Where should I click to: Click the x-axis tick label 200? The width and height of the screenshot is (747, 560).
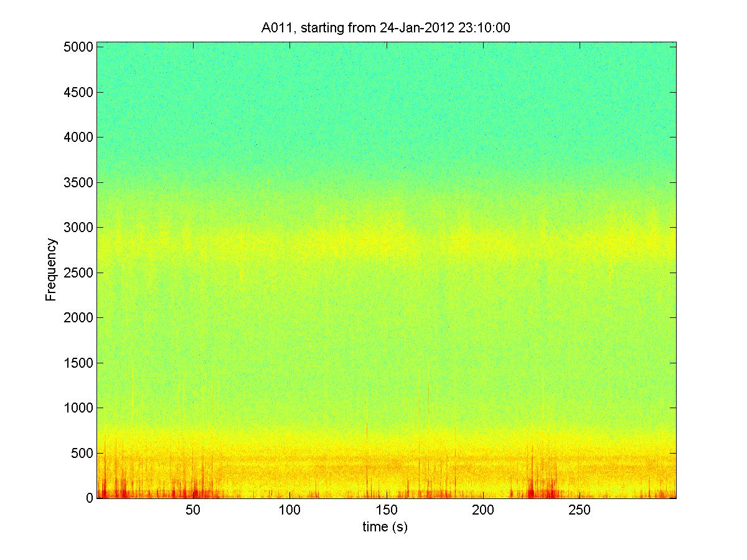coord(483,510)
